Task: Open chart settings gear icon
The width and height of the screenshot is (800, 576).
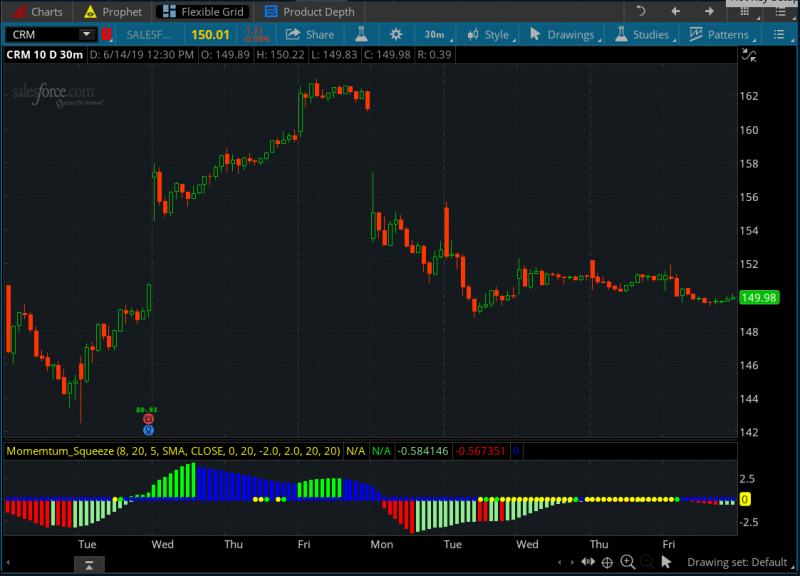Action: pos(396,34)
